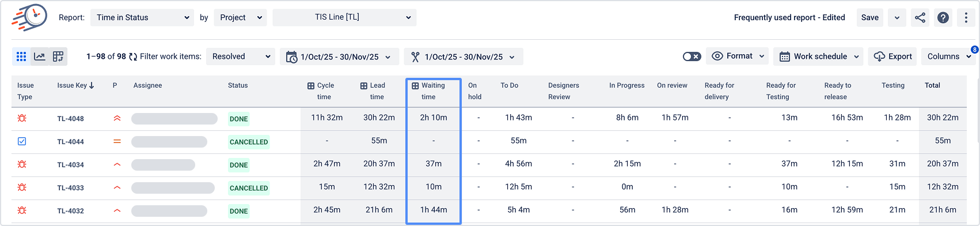Click the bug icon for TL-4034

[x=22, y=164]
